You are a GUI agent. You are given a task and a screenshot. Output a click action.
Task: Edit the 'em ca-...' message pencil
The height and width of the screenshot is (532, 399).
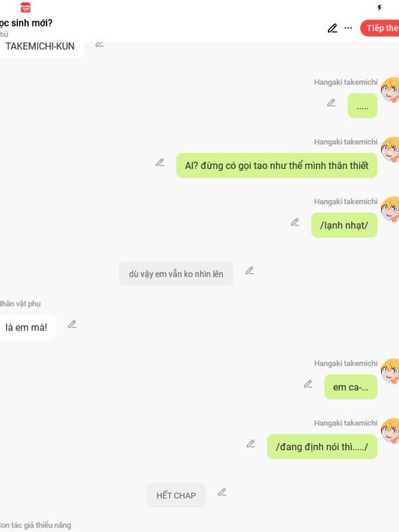[308, 384]
